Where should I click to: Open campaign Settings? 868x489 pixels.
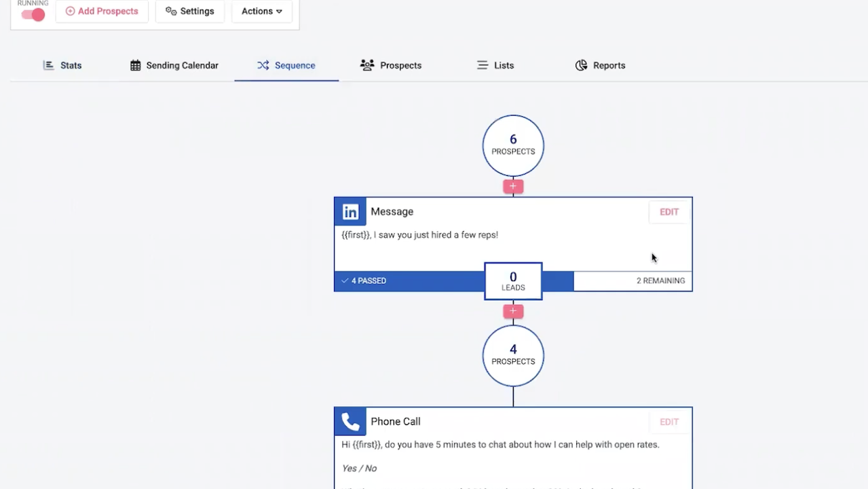tap(189, 11)
